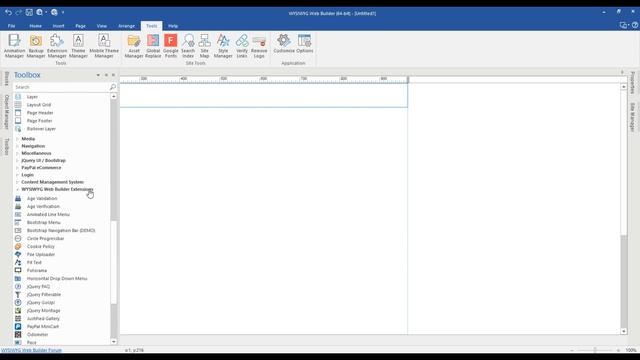Viewport: 640px width, 360px height.
Task: Switch to the Insert ribbon tab
Action: pyautogui.click(x=58, y=26)
